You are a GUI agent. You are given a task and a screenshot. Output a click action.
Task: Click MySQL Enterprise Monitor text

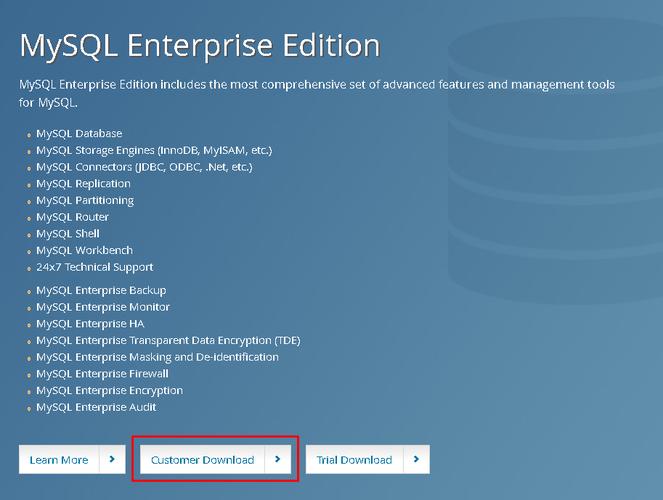coord(103,307)
